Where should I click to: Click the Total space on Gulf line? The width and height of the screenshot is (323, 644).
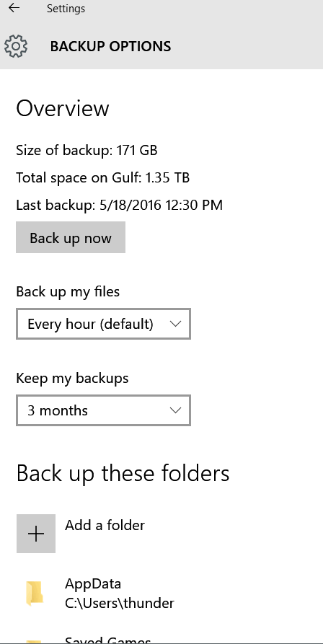pyautogui.click(x=102, y=177)
